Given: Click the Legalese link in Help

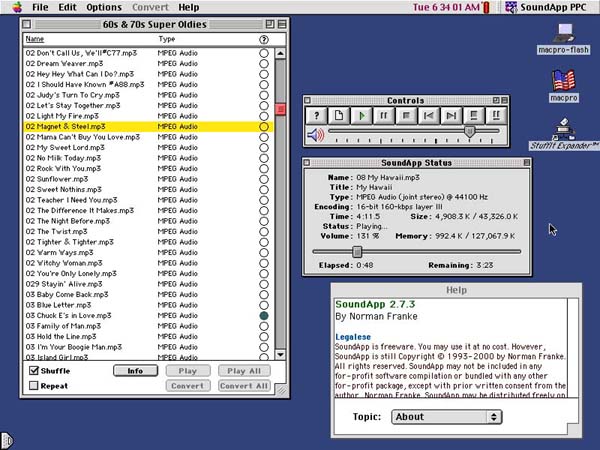Looking at the screenshot, I should pos(353,337).
